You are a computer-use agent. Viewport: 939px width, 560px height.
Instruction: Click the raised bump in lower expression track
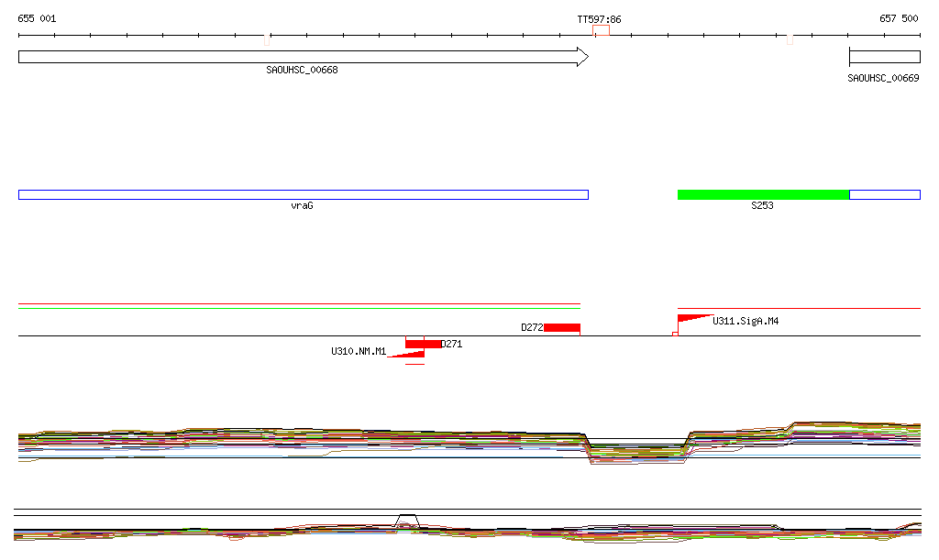point(408,520)
